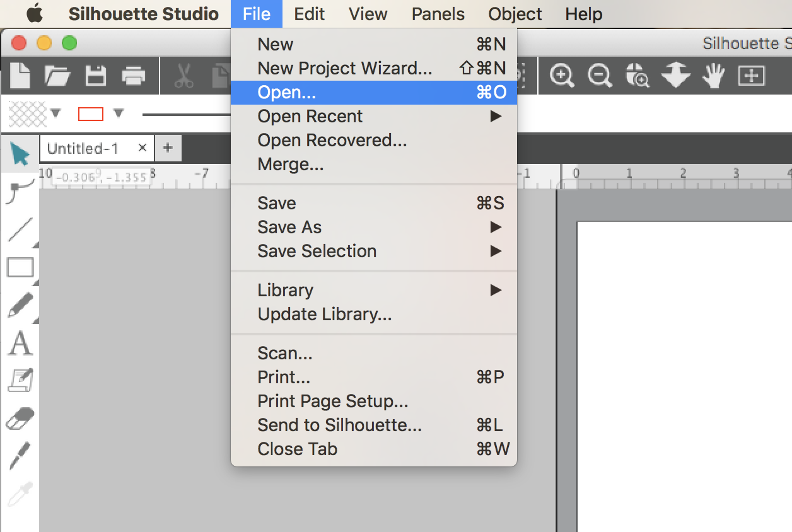Activate the Eraser tool
The width and height of the screenshot is (792, 532).
[19, 416]
